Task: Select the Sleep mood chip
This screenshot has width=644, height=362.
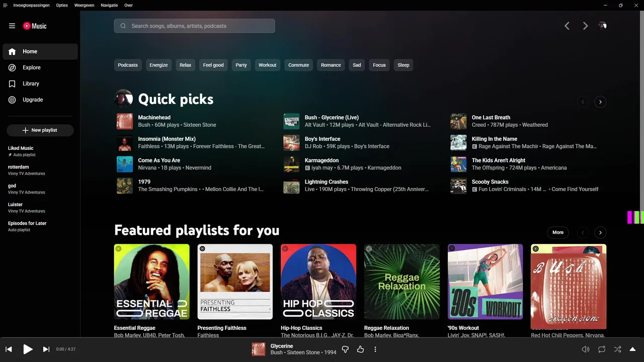Action: pyautogui.click(x=404, y=65)
